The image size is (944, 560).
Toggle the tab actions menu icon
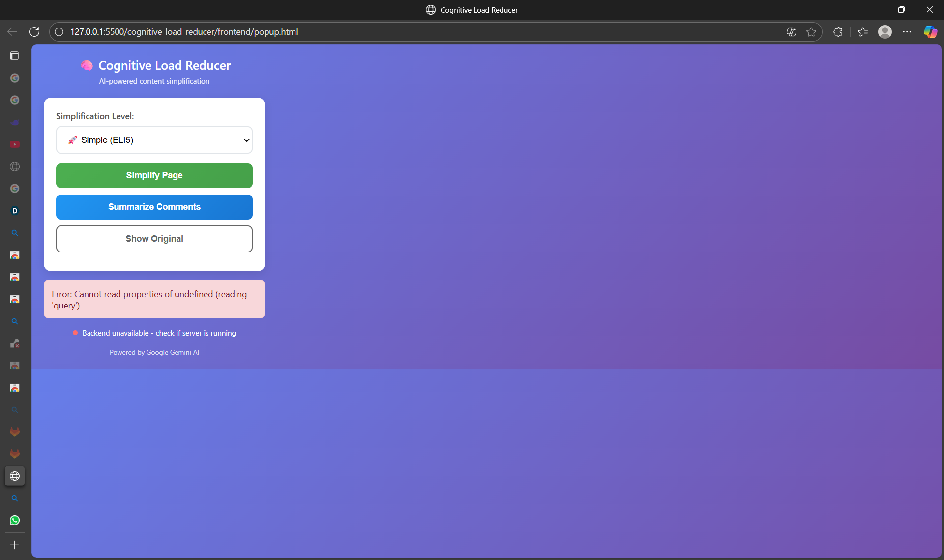tap(15, 56)
